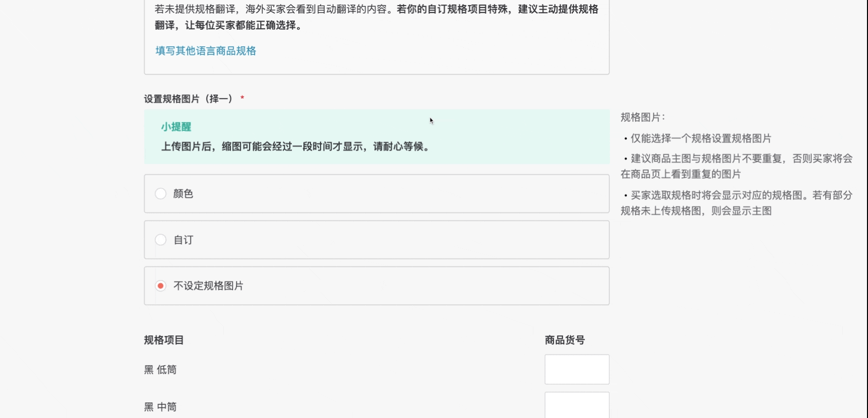
Task: Open the 填写其他语言商品规格 link
Action: tap(205, 51)
